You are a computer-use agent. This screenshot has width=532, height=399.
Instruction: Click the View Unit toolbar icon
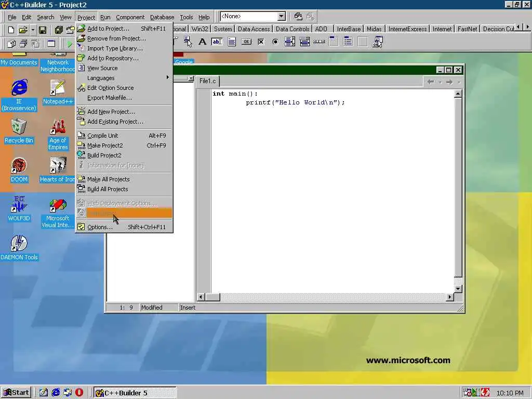point(11,44)
